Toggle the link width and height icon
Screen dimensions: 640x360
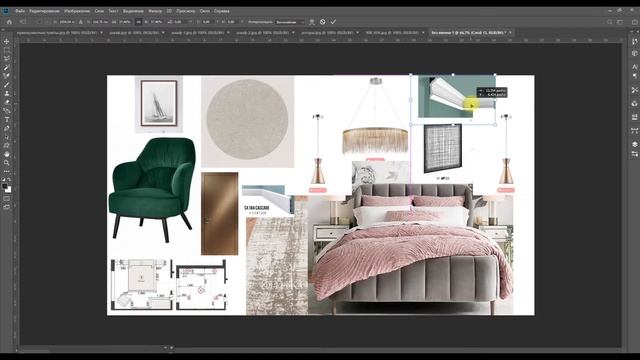[138, 22]
